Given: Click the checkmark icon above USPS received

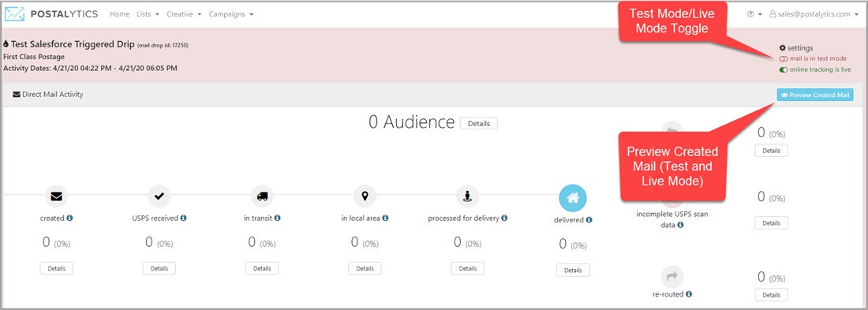Looking at the screenshot, I should pyautogui.click(x=159, y=196).
